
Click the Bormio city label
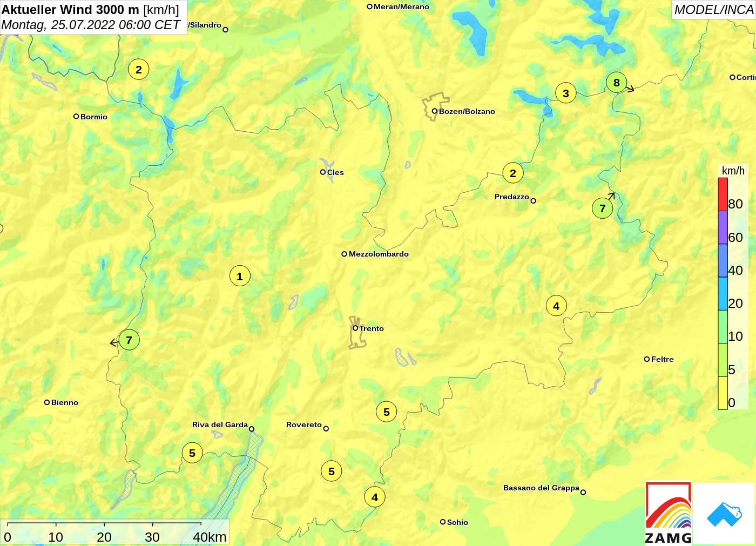click(x=94, y=117)
